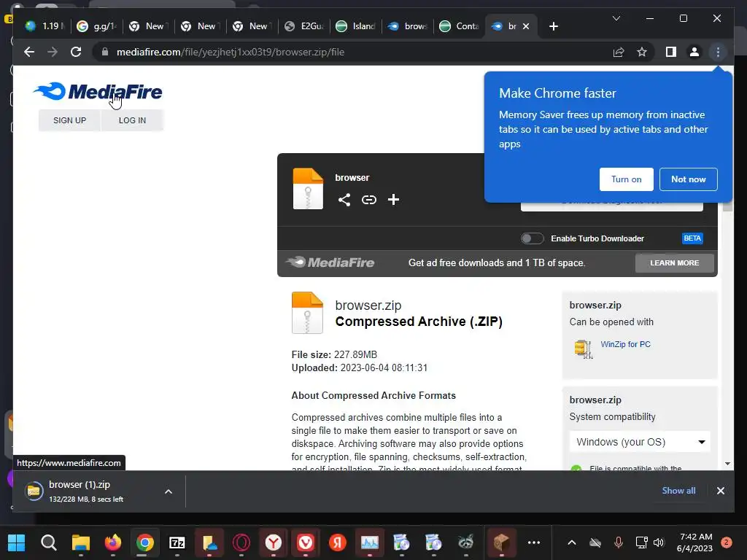Open Opera browser from taskbar
The width and height of the screenshot is (747, 560).
pyautogui.click(x=241, y=542)
